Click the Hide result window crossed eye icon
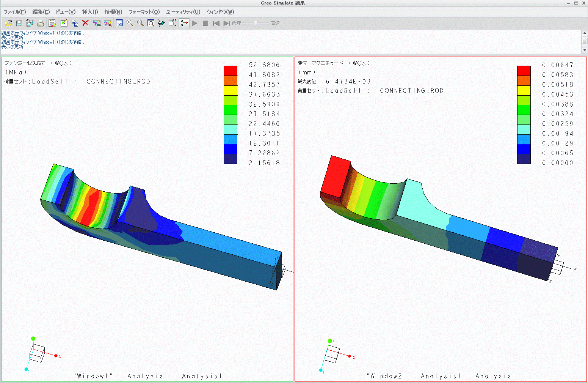588x383 pixels. (x=108, y=23)
